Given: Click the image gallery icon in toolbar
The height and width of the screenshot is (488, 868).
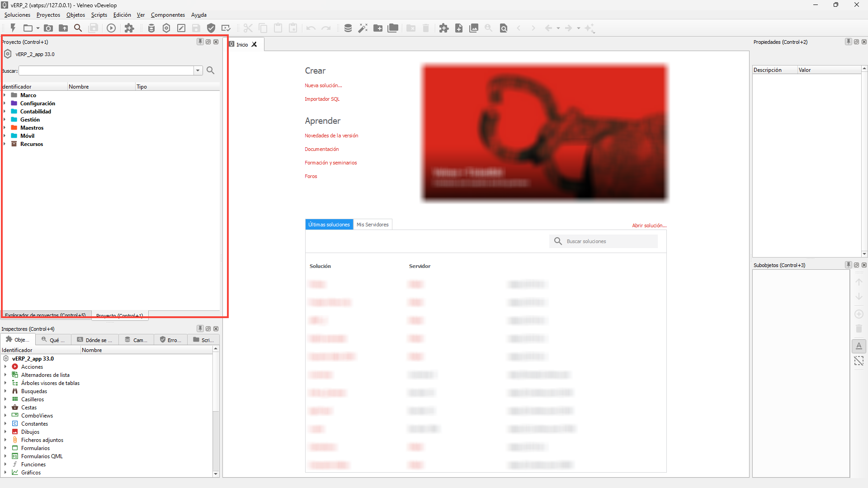Looking at the screenshot, I should (474, 28).
